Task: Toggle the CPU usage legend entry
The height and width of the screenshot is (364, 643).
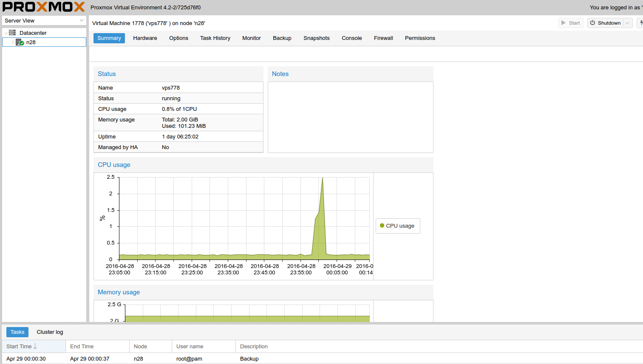Action: [x=398, y=226]
